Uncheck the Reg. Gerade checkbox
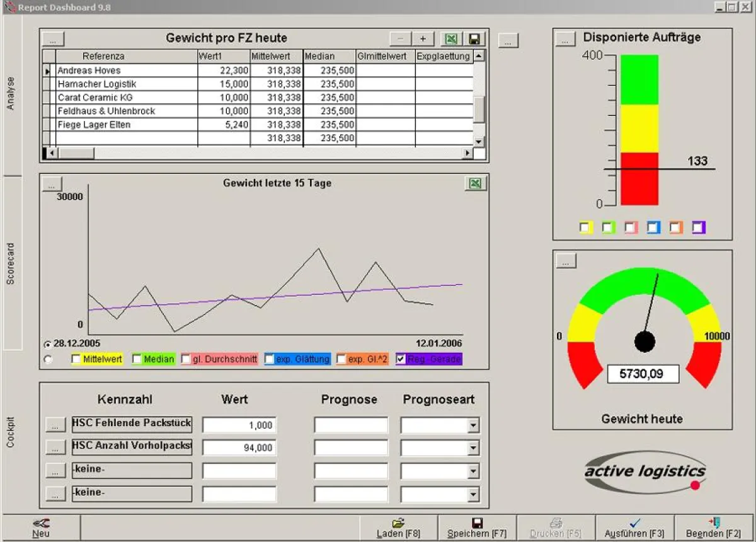 click(x=401, y=359)
